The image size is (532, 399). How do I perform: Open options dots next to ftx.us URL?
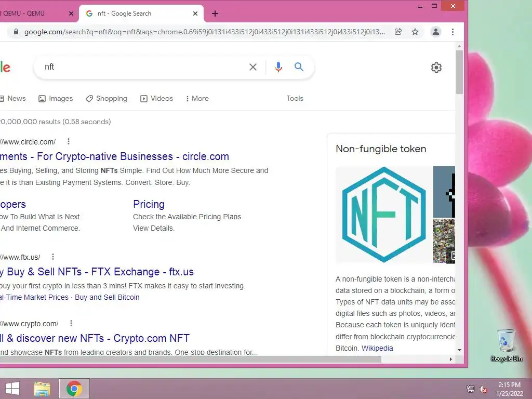pos(53,257)
